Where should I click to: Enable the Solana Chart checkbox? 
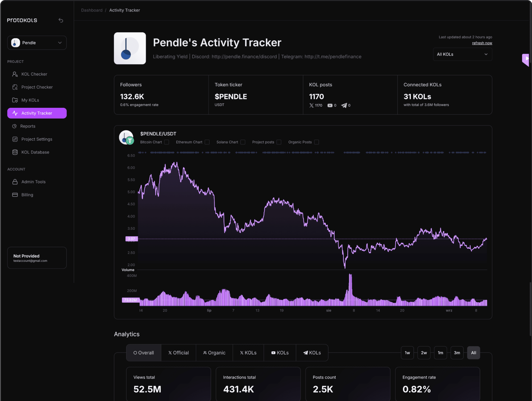tap(243, 142)
